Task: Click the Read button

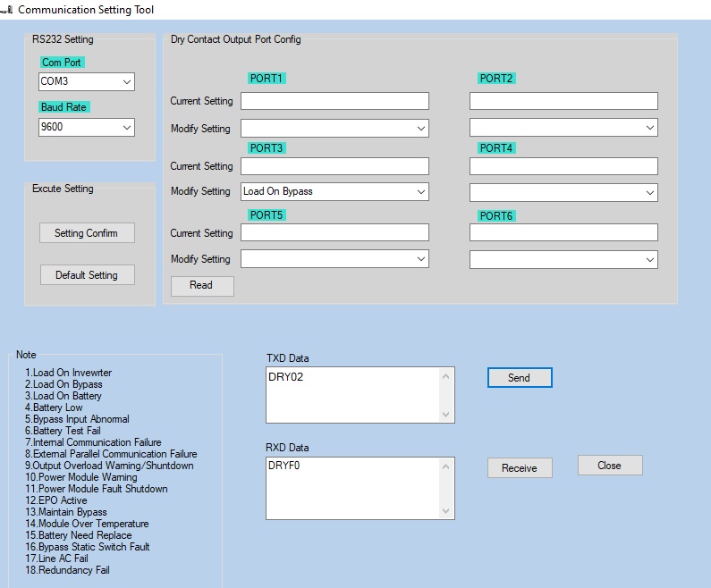Action: click(201, 285)
